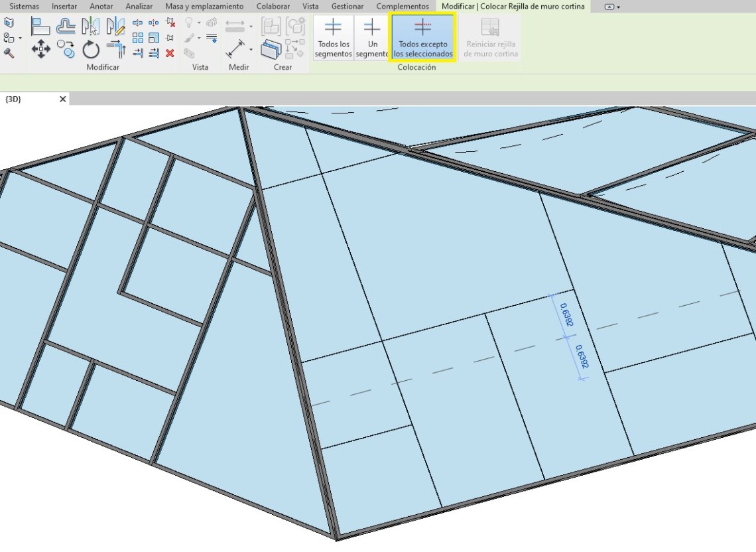Switch to Un segmento placement mode
Image resolution: width=756 pixels, height=552 pixels.
point(372,38)
